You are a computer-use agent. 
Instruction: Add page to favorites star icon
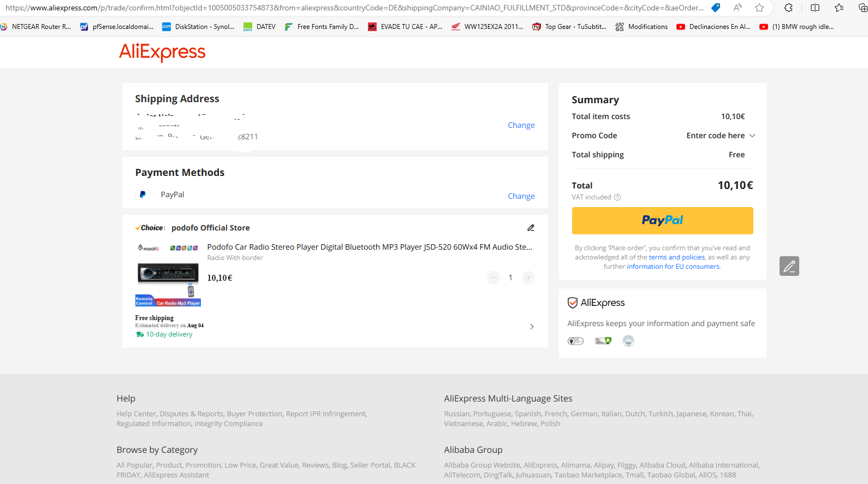[759, 8]
